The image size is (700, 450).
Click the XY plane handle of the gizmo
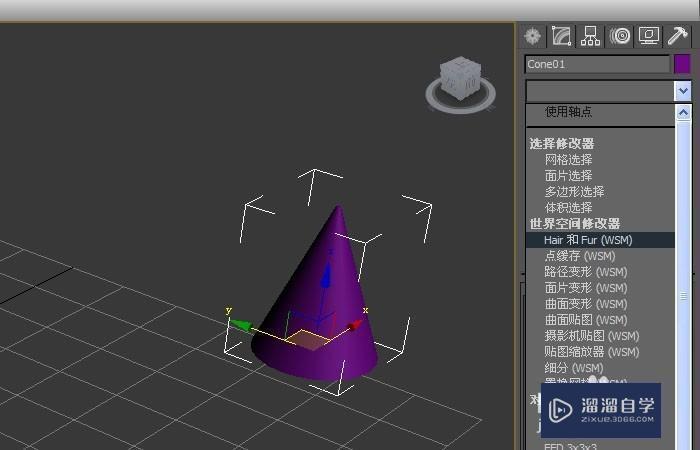click(x=308, y=340)
